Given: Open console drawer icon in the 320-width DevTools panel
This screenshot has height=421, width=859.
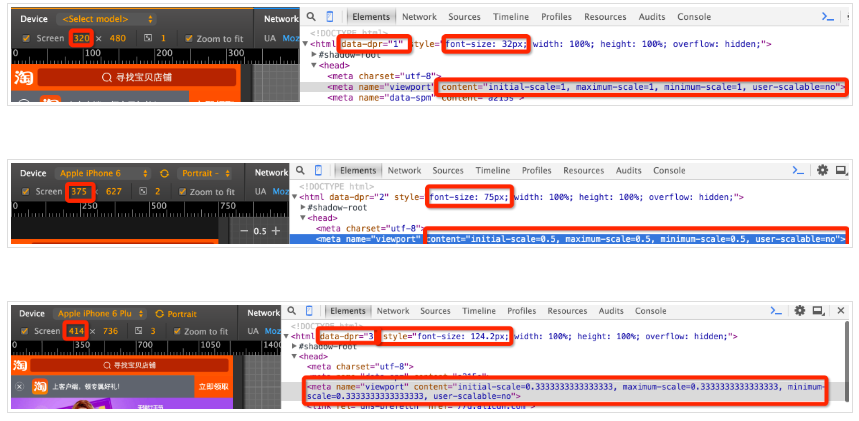Looking at the screenshot, I should [x=827, y=16].
